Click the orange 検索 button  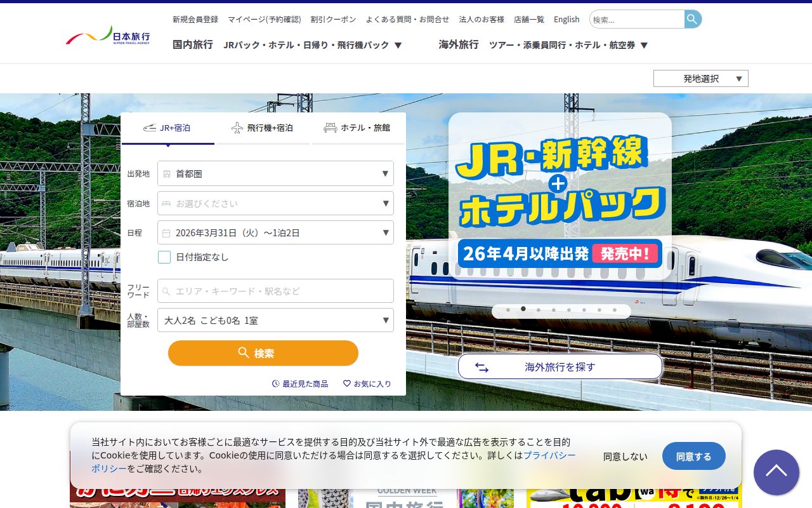point(263,353)
